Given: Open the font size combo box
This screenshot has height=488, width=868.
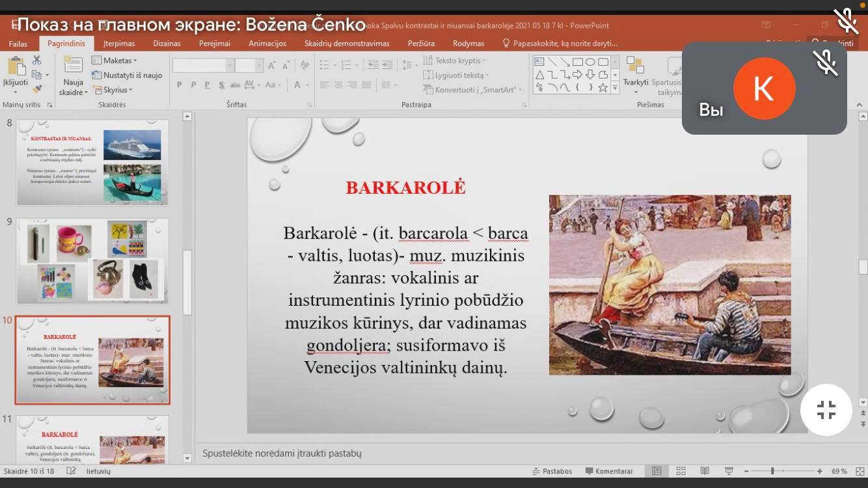Looking at the screenshot, I should coord(249,66).
